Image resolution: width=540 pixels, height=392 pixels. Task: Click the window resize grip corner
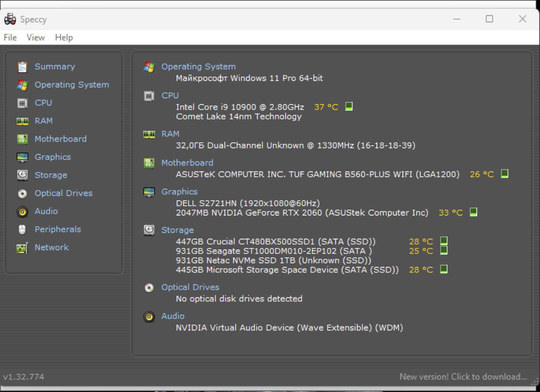[x=535, y=382]
